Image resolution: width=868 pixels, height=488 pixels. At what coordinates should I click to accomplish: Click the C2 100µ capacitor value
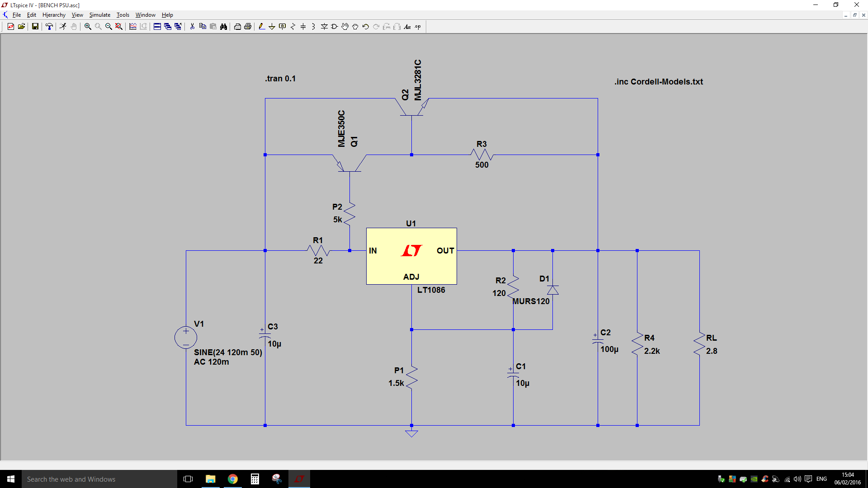[x=609, y=349]
